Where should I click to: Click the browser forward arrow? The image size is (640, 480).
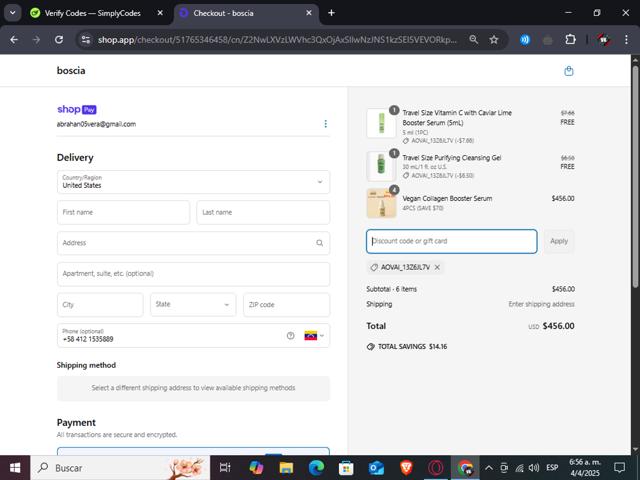tap(36, 40)
